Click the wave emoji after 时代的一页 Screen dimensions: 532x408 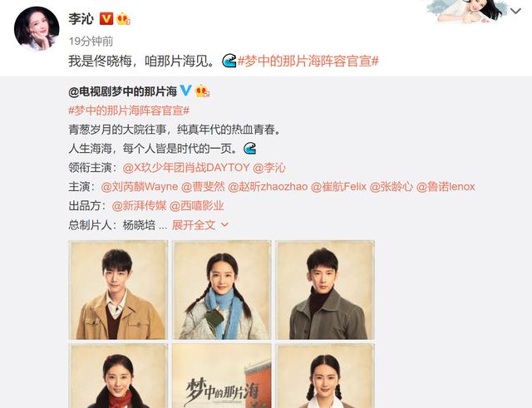point(249,149)
